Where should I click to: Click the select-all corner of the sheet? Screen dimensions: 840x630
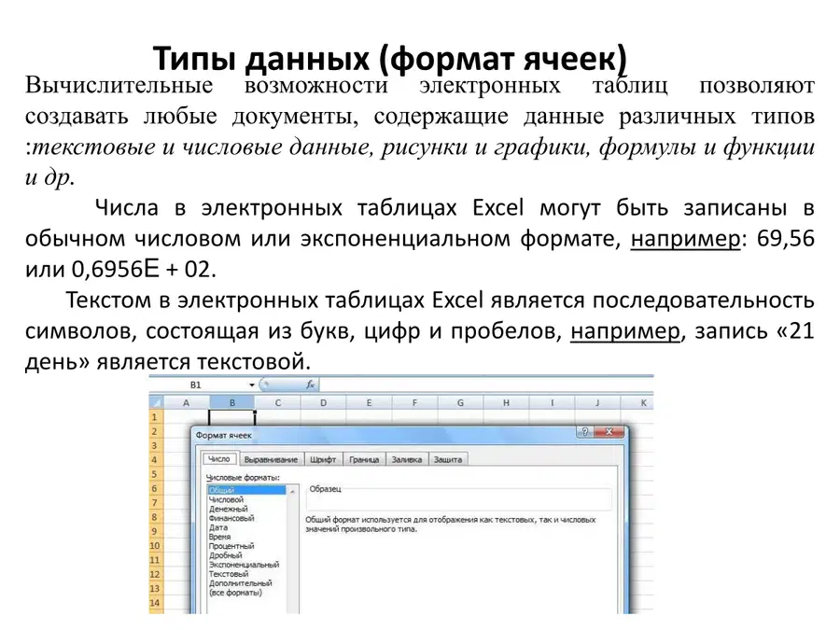point(156,402)
